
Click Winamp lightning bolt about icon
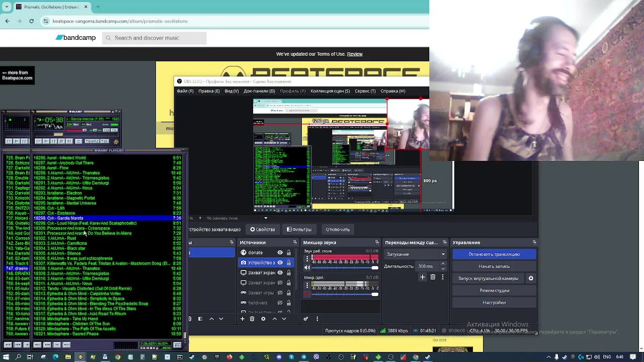pos(116,142)
